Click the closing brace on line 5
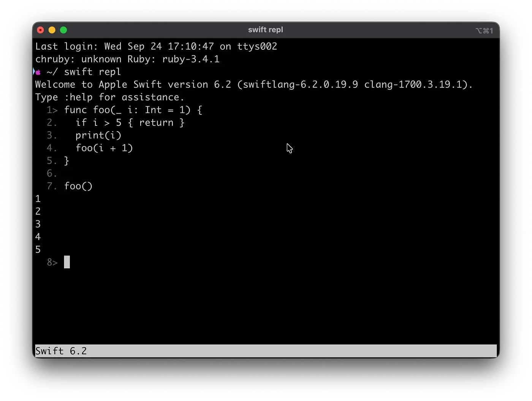The height and width of the screenshot is (401, 532). 66,161
